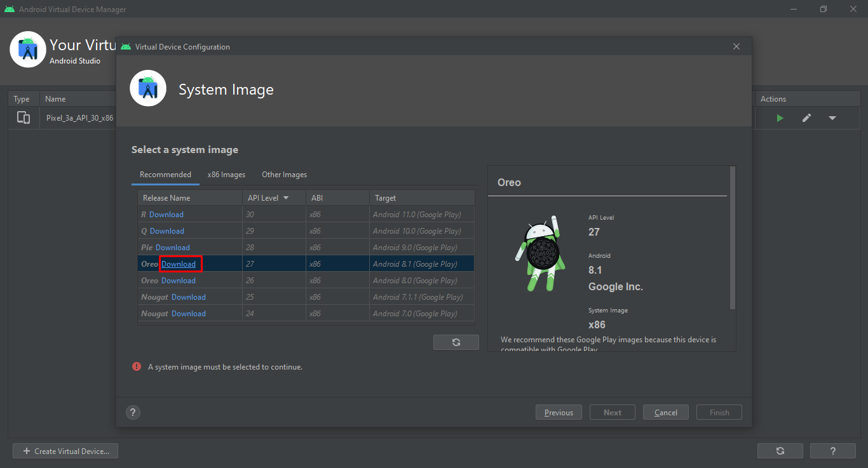Viewport: 868px width, 468px height.
Task: Switch to the x86 Images tab
Action: pos(226,175)
